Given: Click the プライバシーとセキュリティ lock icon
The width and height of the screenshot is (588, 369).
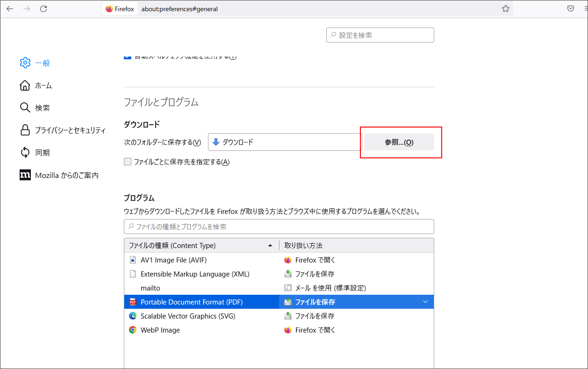Looking at the screenshot, I should pos(25,130).
